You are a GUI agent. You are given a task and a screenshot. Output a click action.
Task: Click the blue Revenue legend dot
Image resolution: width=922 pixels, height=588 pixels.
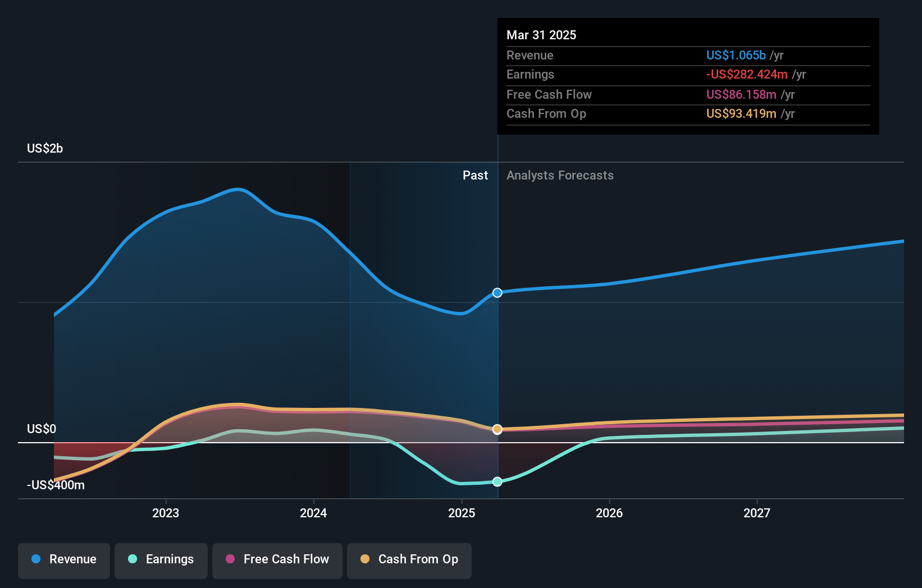click(36, 559)
